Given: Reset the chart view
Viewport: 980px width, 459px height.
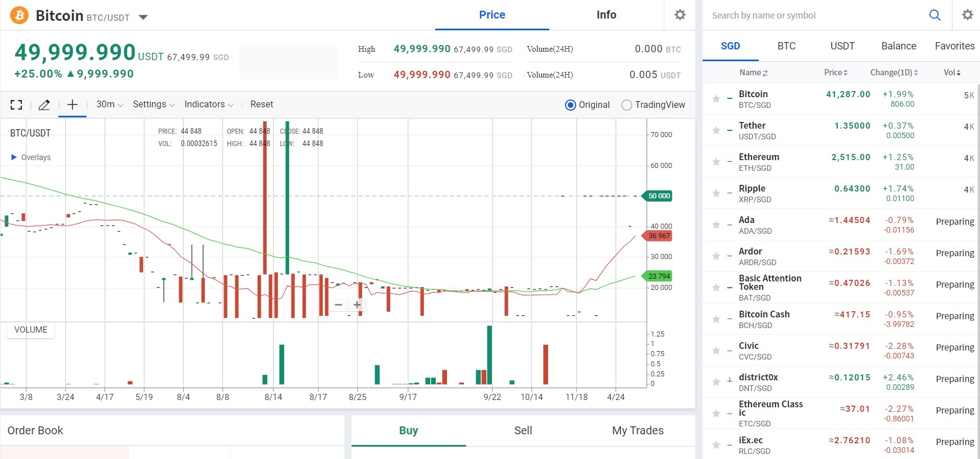Looking at the screenshot, I should (x=262, y=104).
